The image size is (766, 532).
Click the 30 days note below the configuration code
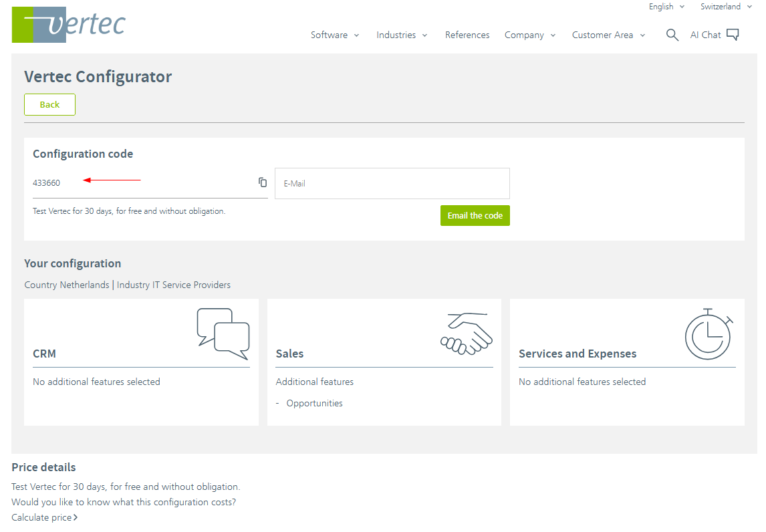pyautogui.click(x=129, y=211)
